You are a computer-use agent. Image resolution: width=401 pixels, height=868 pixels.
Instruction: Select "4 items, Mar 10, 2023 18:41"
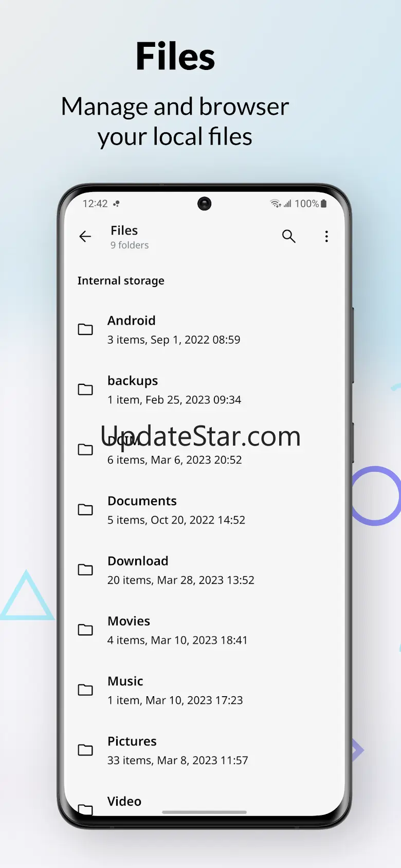point(177,640)
